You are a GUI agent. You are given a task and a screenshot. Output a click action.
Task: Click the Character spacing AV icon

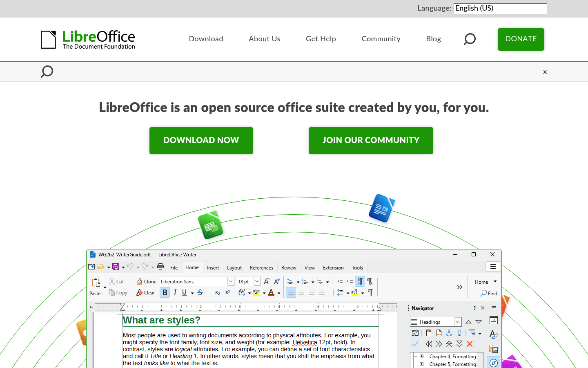[242, 292]
